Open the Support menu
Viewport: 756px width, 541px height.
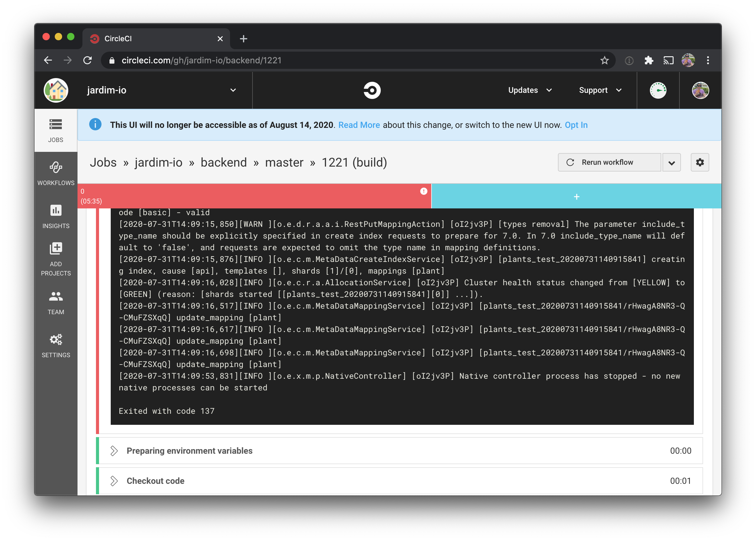tap(600, 90)
